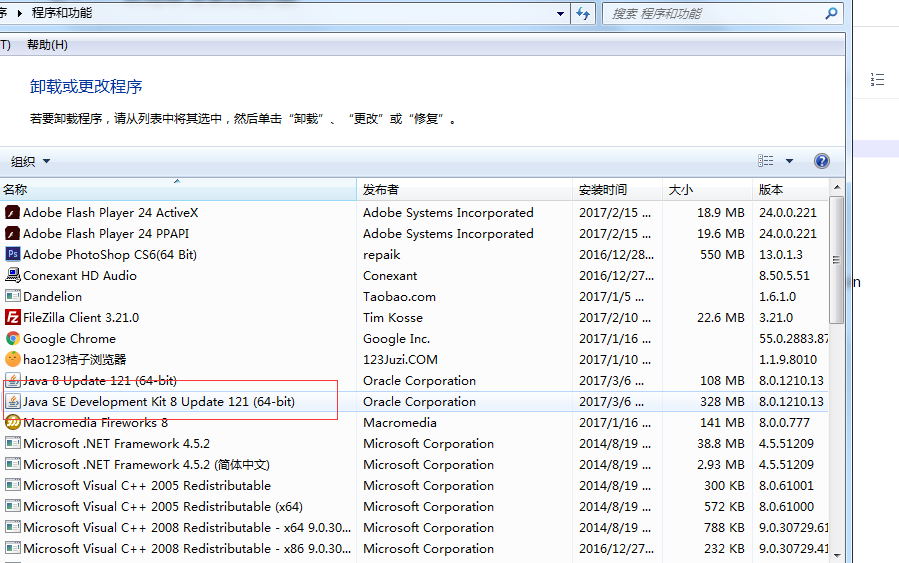
Task: Expand the view options dropdown arrow
Action: click(789, 161)
